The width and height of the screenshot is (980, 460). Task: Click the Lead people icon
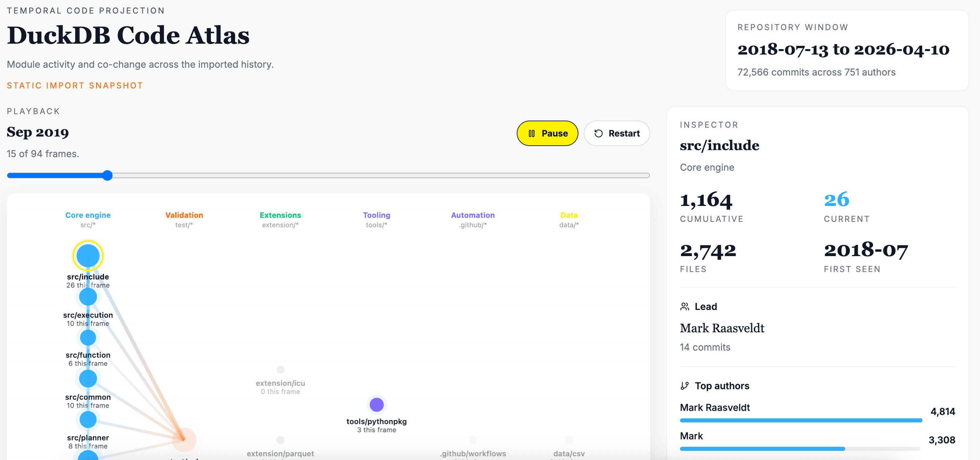pos(684,307)
